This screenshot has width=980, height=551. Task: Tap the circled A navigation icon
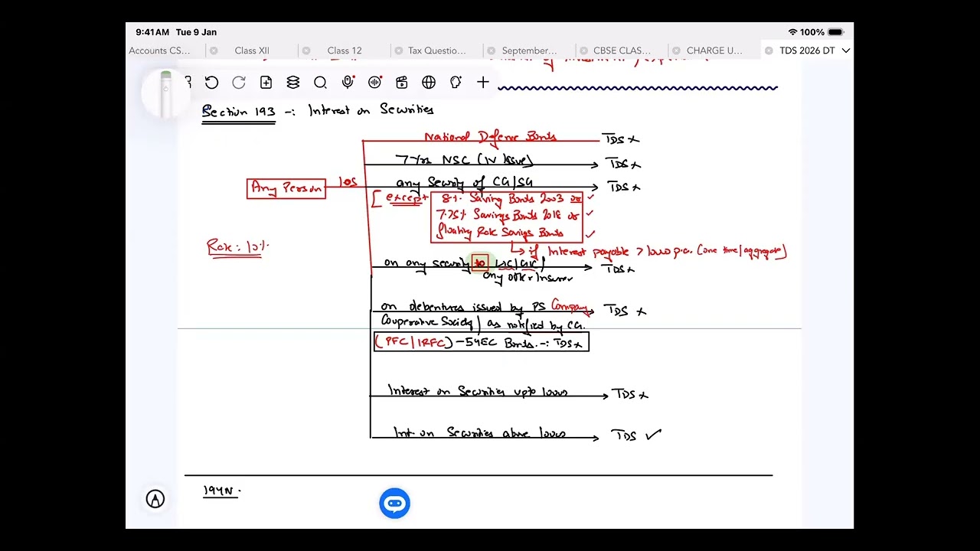[155, 500]
